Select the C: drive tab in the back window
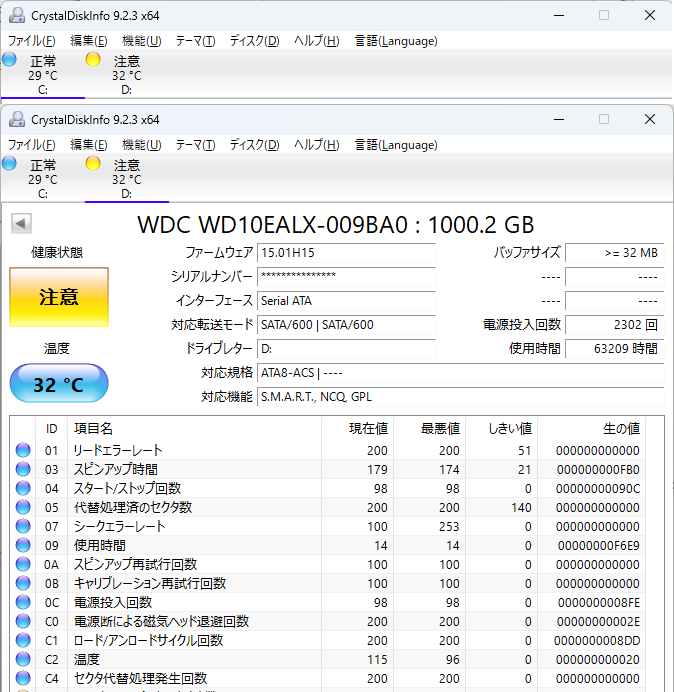Viewport: 674px width, 692px height. coord(43,75)
